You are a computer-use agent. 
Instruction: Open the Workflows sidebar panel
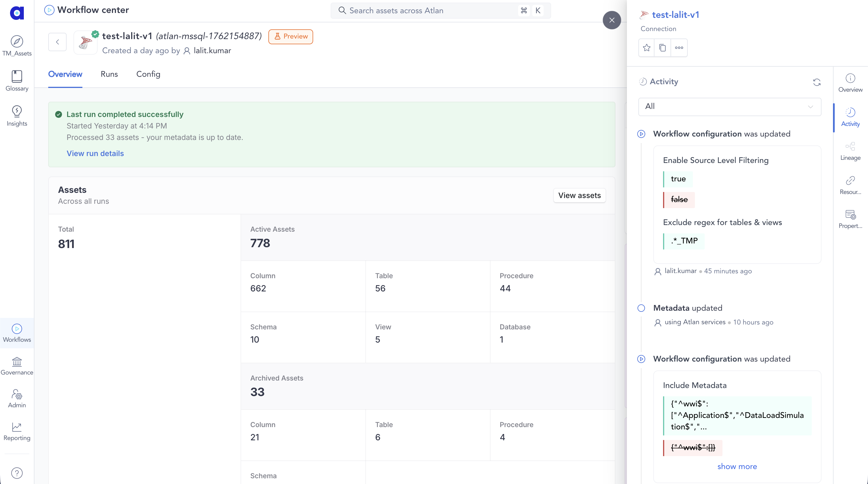coord(17,333)
